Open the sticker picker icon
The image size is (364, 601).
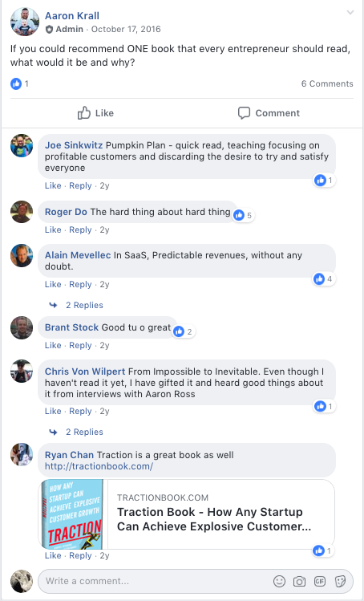pos(340,582)
